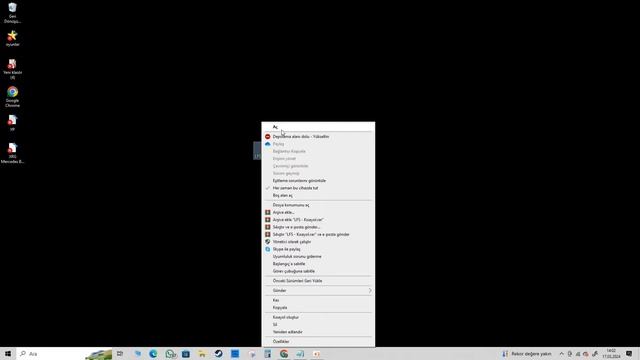Select Arşive ekle... WinRAR entry

(318, 212)
